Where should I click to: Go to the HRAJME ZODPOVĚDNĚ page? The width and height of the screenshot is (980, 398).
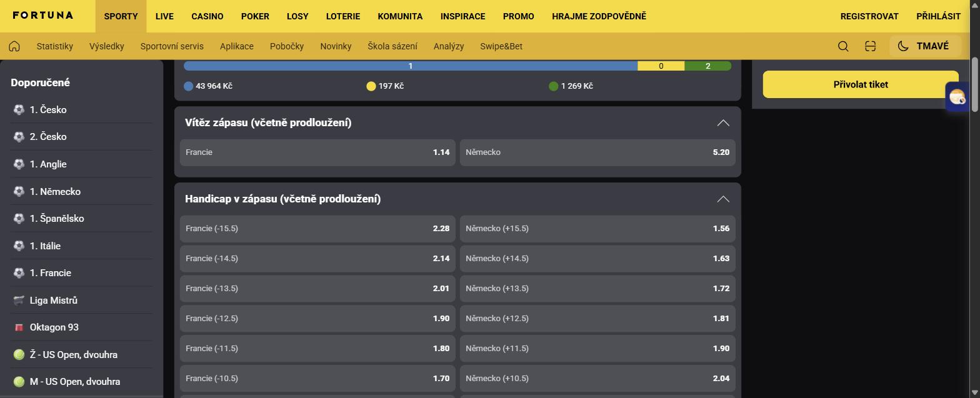(599, 16)
